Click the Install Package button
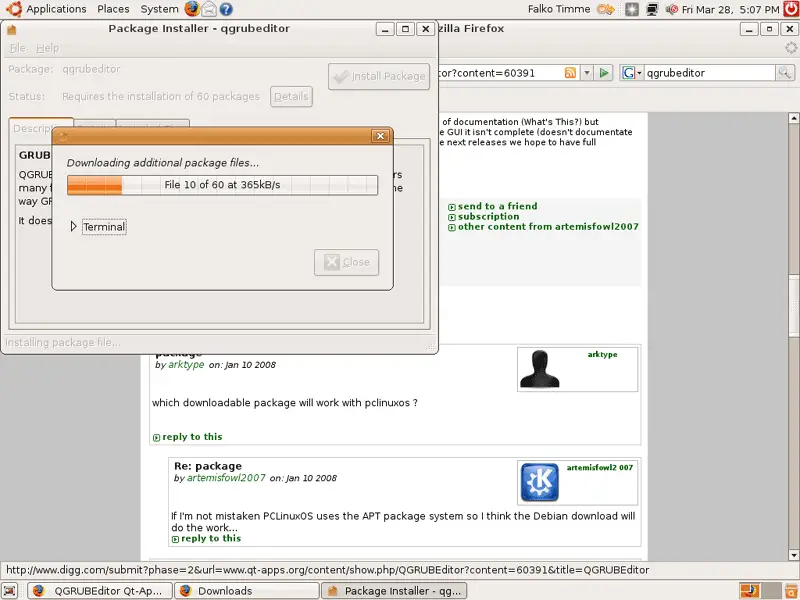800x600 pixels. 379,77
